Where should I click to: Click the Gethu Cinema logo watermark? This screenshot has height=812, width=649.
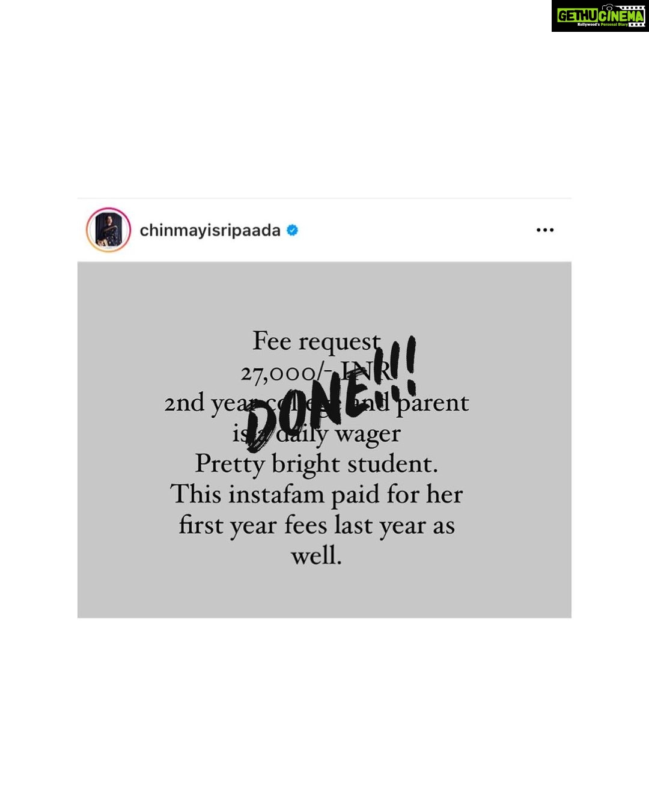[x=600, y=16]
